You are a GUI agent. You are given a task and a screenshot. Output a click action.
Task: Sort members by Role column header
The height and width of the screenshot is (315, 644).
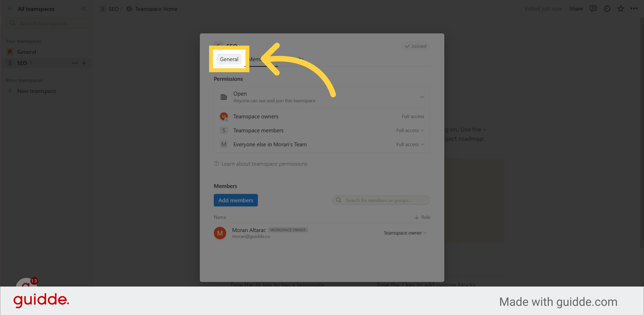(423, 217)
